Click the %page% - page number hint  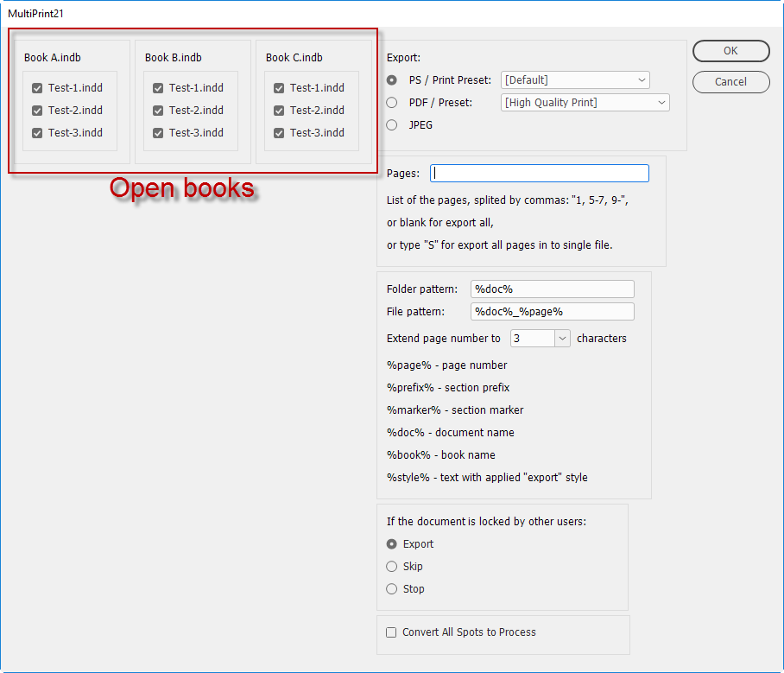click(447, 365)
